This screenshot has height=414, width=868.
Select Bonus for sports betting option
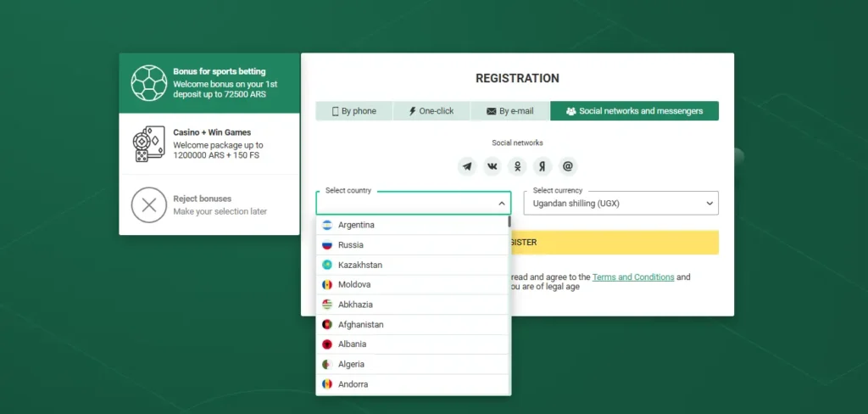point(209,83)
